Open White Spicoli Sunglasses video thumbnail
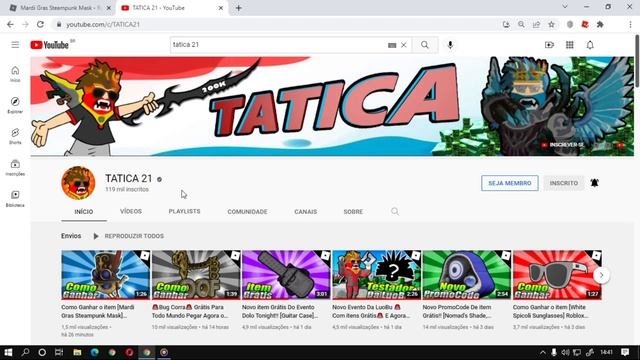Viewport: 640px width, 360px height. (557, 275)
